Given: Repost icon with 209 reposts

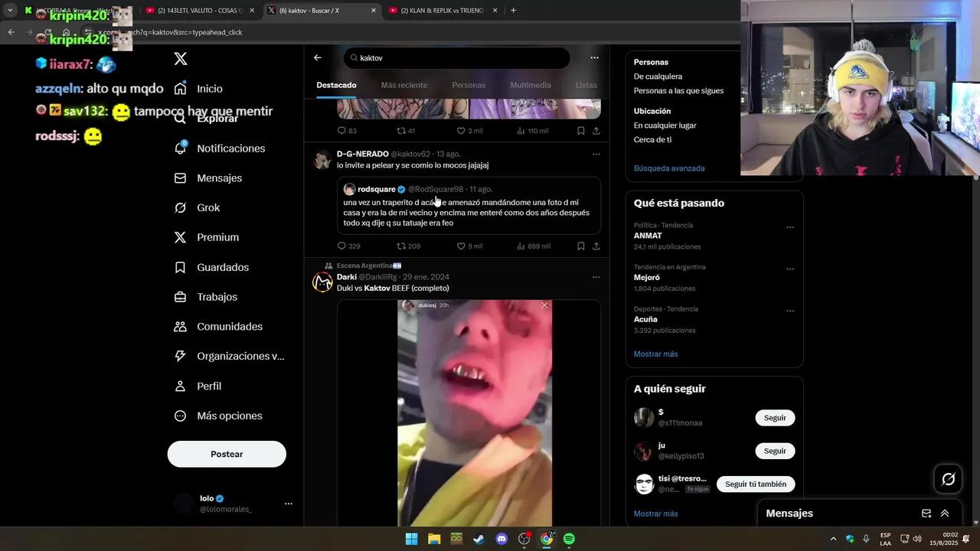Looking at the screenshot, I should [400, 246].
